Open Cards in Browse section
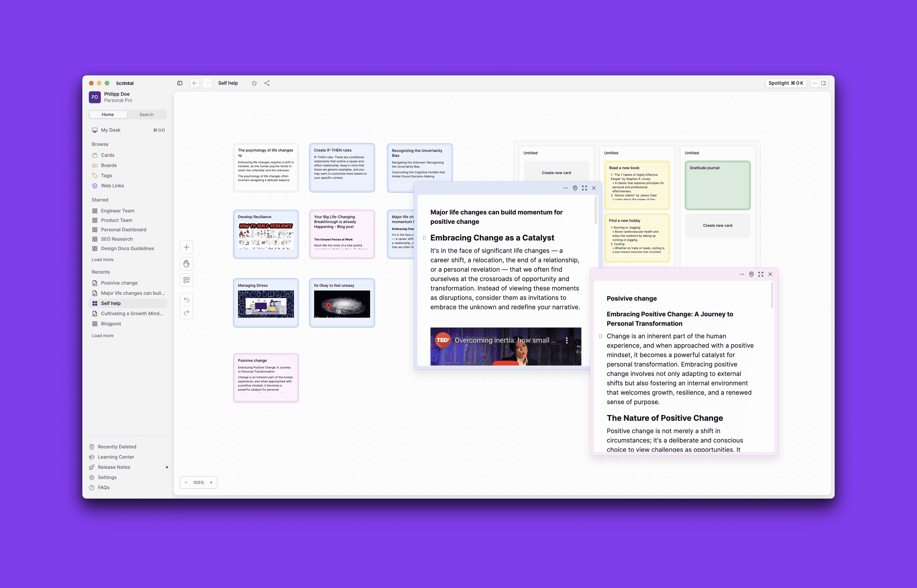Screen dimensions: 917x588 [108, 155]
